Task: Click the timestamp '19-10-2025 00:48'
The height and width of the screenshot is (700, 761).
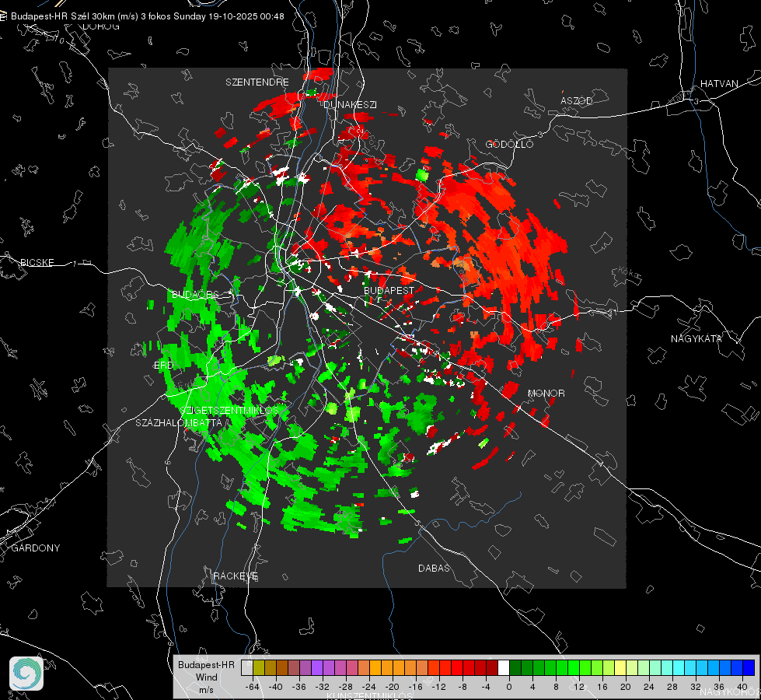Action: pos(246,16)
